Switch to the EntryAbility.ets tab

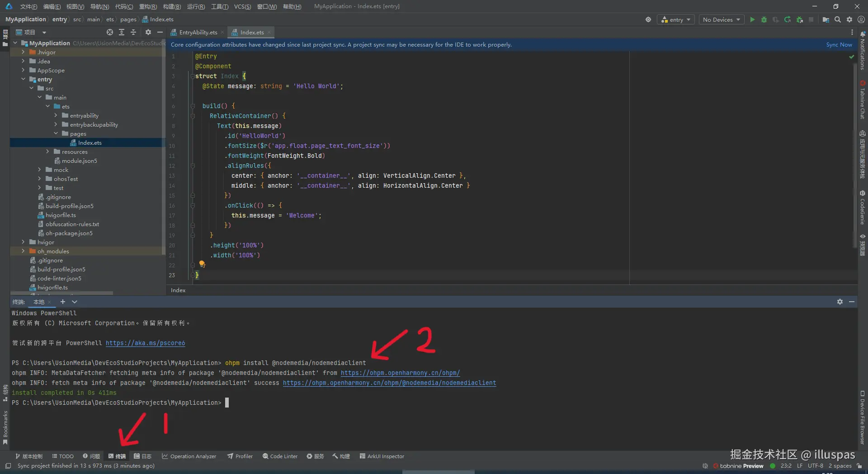(x=198, y=32)
